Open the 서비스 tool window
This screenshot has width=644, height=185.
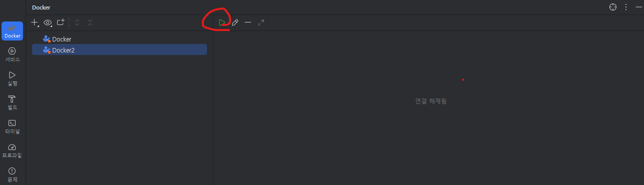pyautogui.click(x=13, y=54)
